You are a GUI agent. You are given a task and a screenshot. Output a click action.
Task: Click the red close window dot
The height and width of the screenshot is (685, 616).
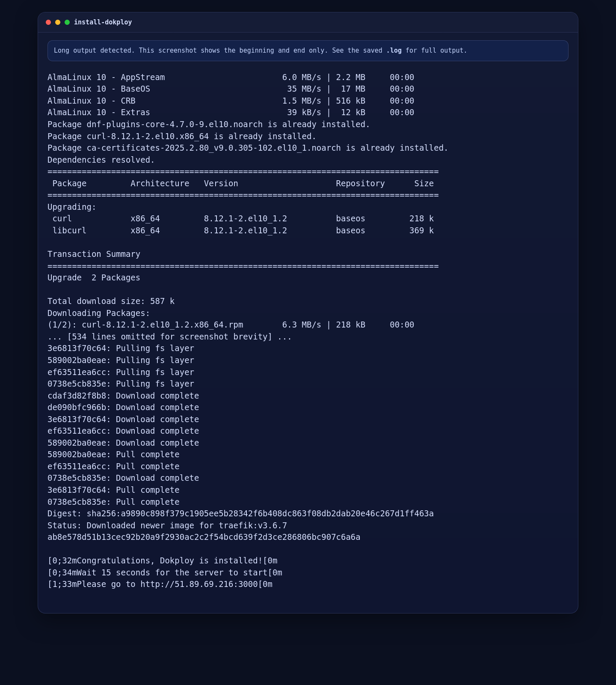click(x=48, y=22)
